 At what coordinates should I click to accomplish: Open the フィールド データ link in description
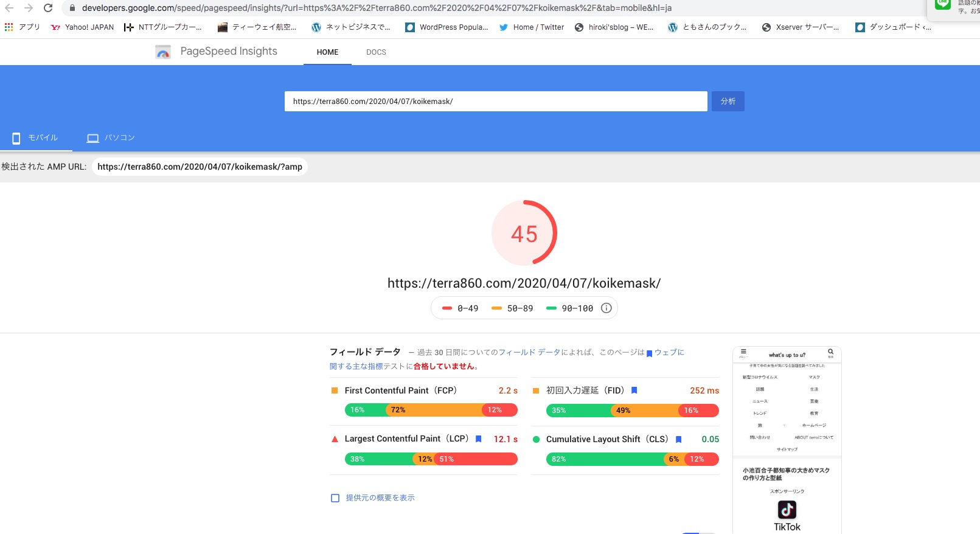(x=529, y=353)
